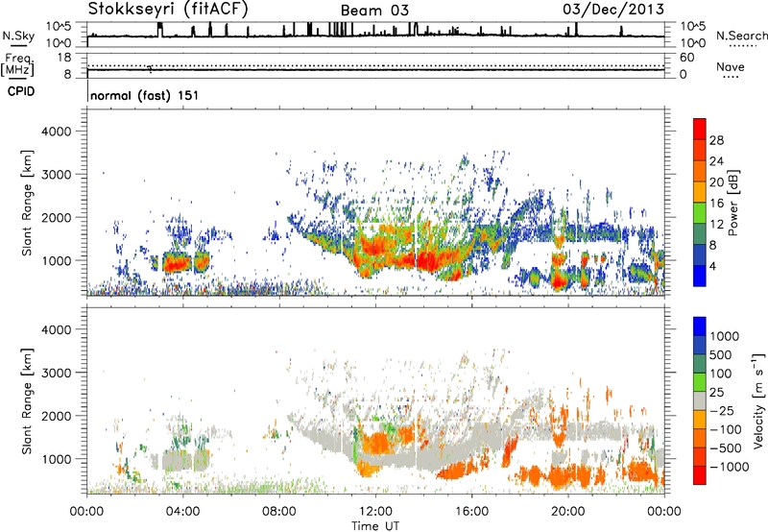Click the '-1000' tick on the Velocity colorbar
Screen dimensions: 768x532
[729, 467]
